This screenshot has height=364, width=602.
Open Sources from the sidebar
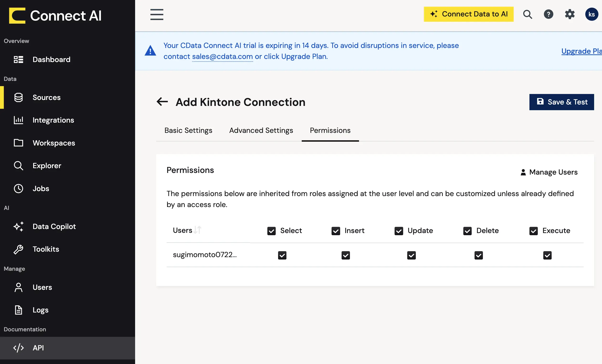coord(67,97)
